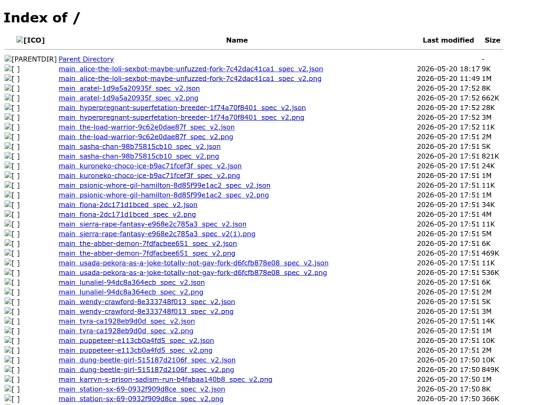This screenshot has width=540, height=405.
Task: Open main_the-load-warrior-9c62e0dae87f_spec_v2.png
Action: tap(146, 137)
